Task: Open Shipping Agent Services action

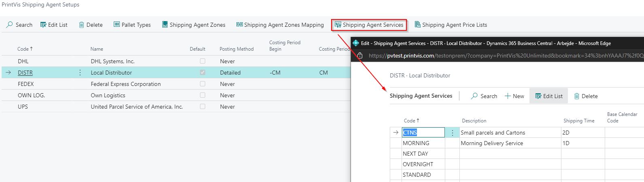Action: click(x=369, y=25)
